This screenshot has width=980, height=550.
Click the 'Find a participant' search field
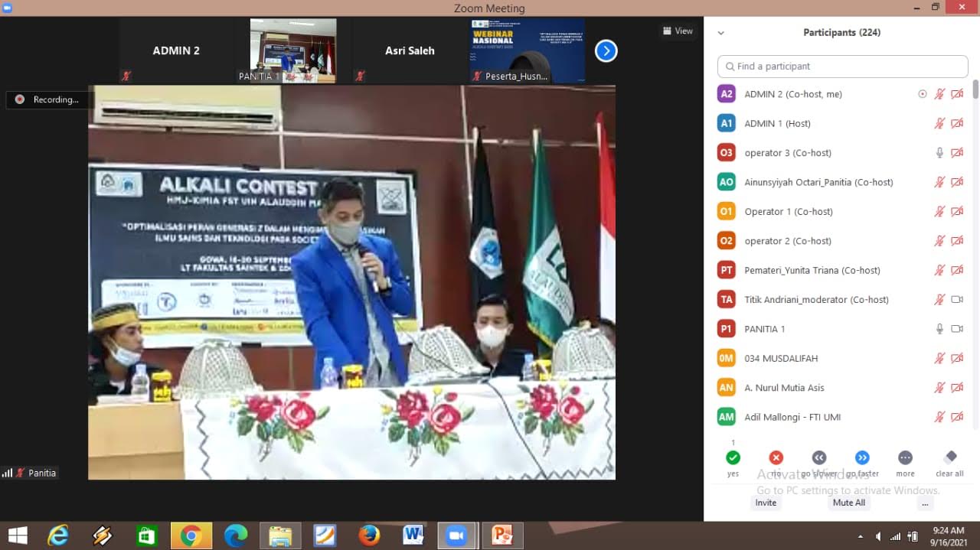tap(842, 67)
